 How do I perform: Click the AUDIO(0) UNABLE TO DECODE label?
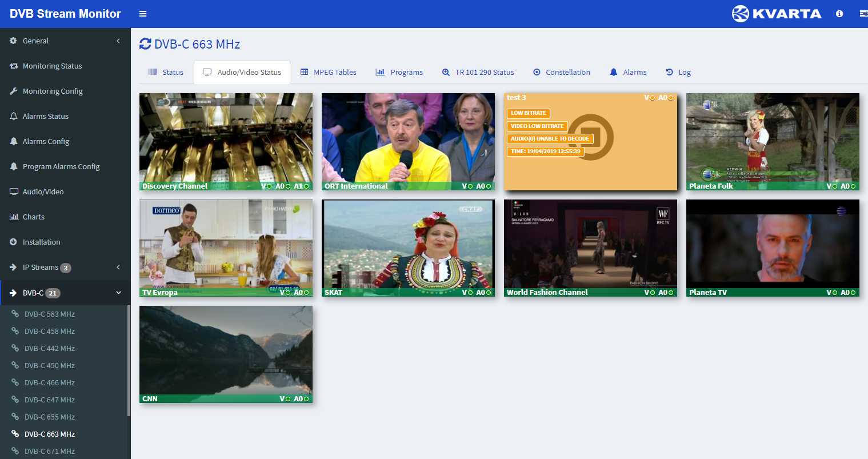[550, 138]
